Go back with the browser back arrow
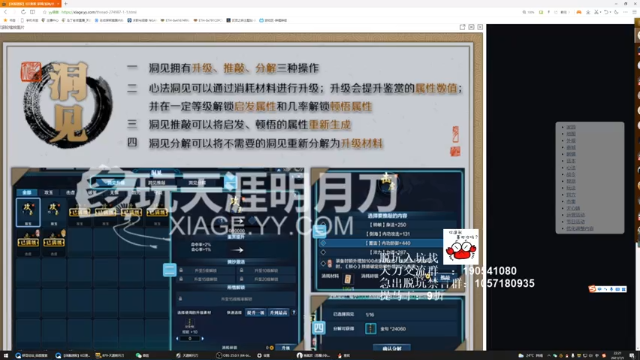The image size is (640, 360). (6, 12)
